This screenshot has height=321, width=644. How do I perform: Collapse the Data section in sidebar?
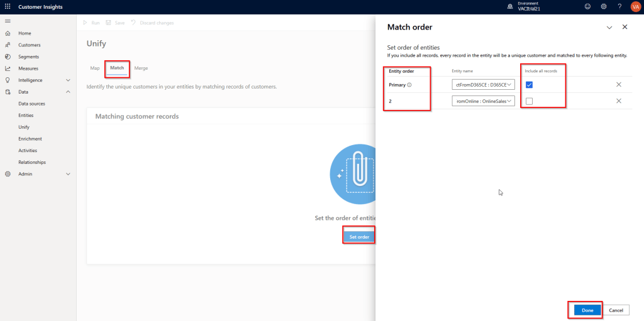[68, 92]
